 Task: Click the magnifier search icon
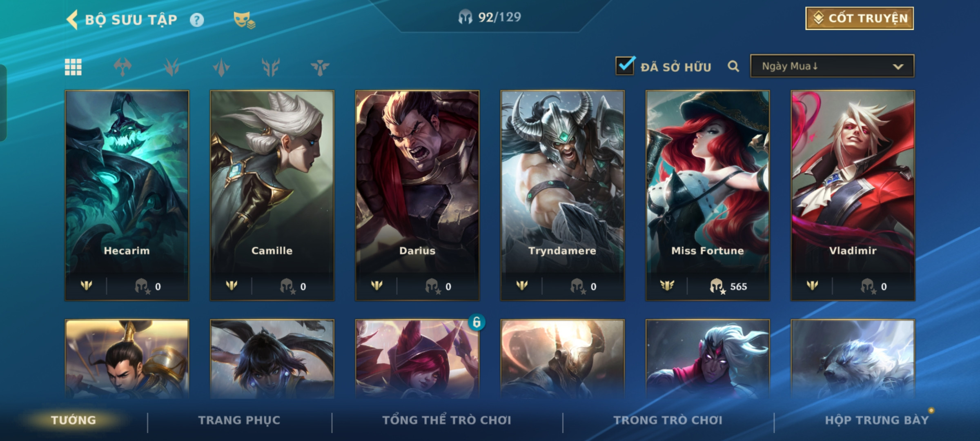click(x=733, y=66)
